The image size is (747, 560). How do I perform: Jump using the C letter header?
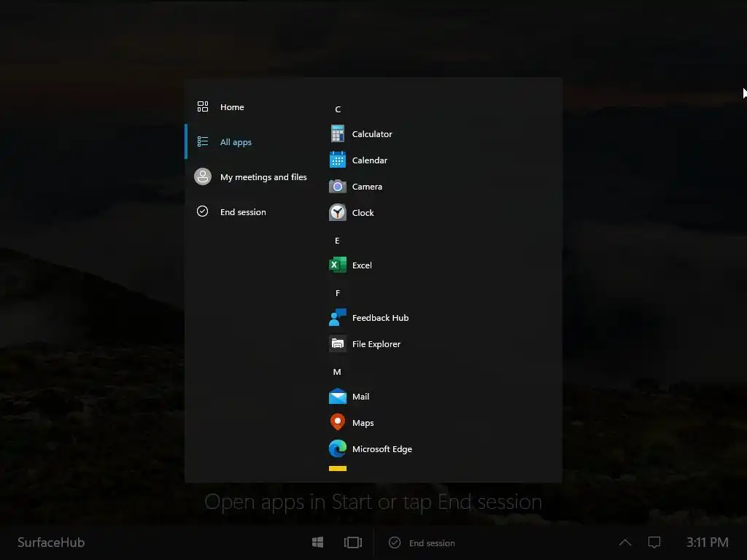(x=337, y=109)
